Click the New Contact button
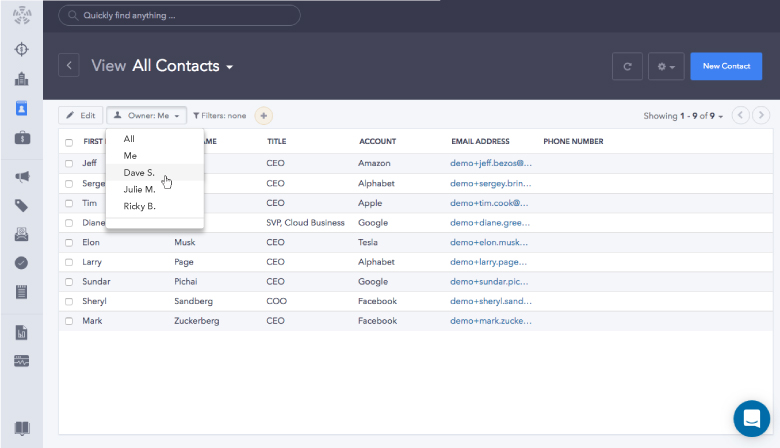 726,66
